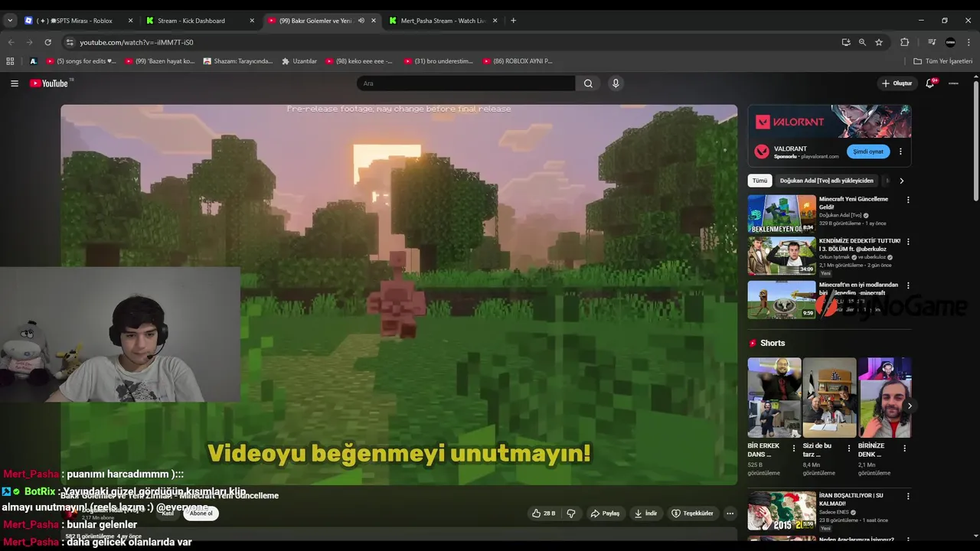The width and height of the screenshot is (980, 551).
Task: Download the video via İndir
Action: 645,514
